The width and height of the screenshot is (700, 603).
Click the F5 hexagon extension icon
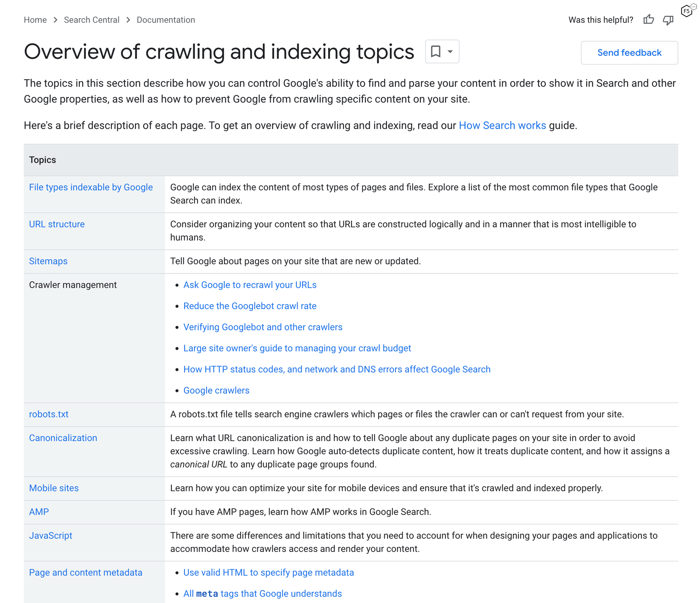(x=687, y=11)
